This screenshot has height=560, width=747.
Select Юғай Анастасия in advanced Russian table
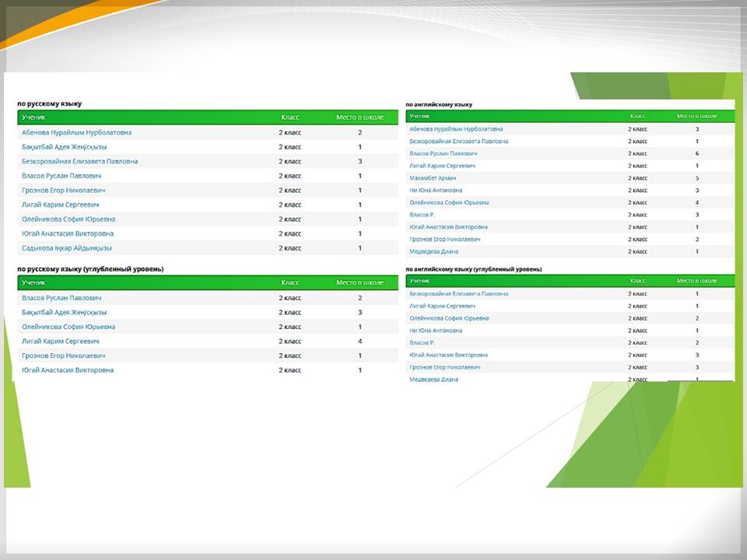point(67,370)
